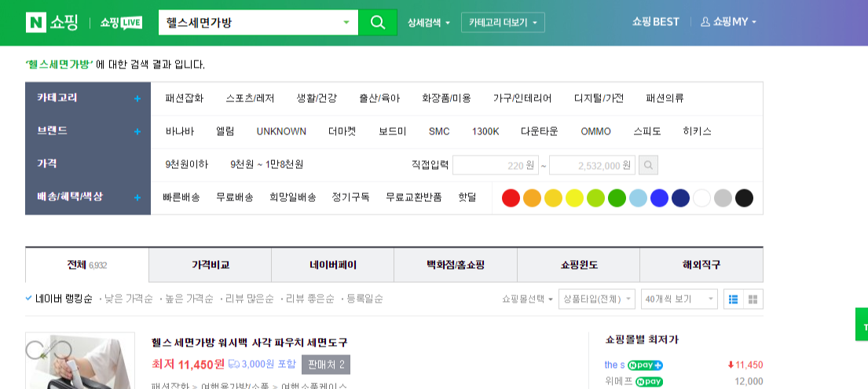The height and width of the screenshot is (389, 868).
Task: Open the s seller link
Action: click(614, 365)
